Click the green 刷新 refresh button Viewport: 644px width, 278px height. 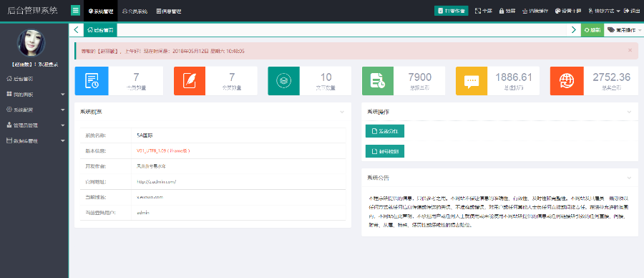[592, 30]
